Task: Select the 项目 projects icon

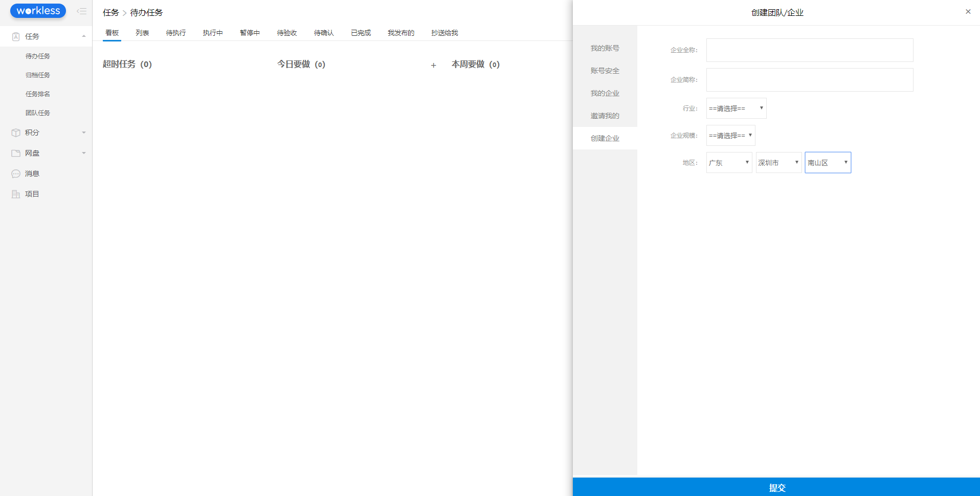Action: click(x=15, y=194)
